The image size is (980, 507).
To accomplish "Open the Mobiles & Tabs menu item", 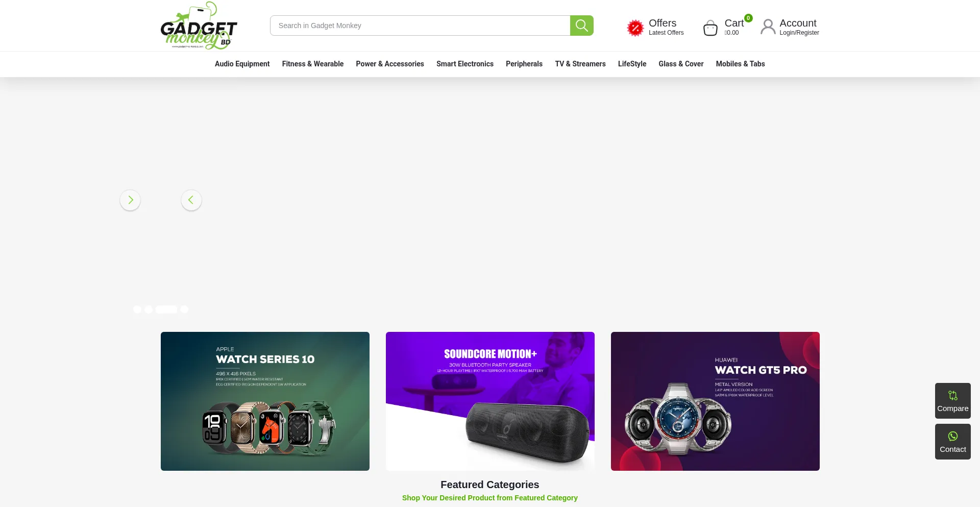I will [740, 64].
